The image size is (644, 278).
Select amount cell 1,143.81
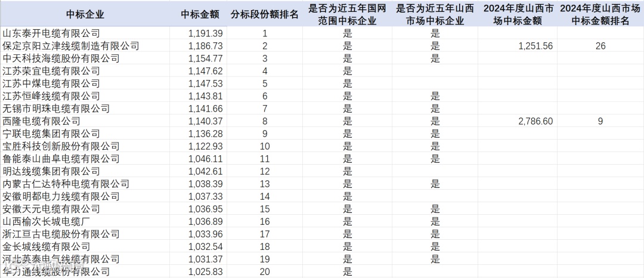[199, 95]
